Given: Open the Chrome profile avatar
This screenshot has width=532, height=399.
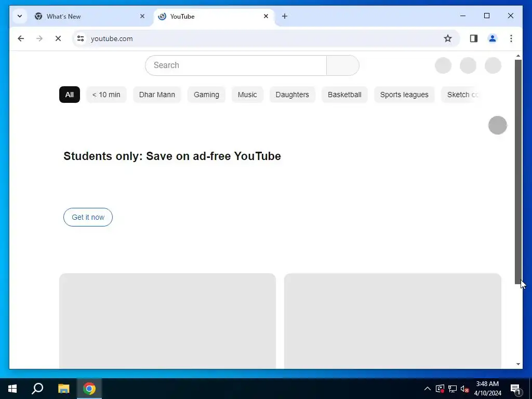Looking at the screenshot, I should pos(493,38).
